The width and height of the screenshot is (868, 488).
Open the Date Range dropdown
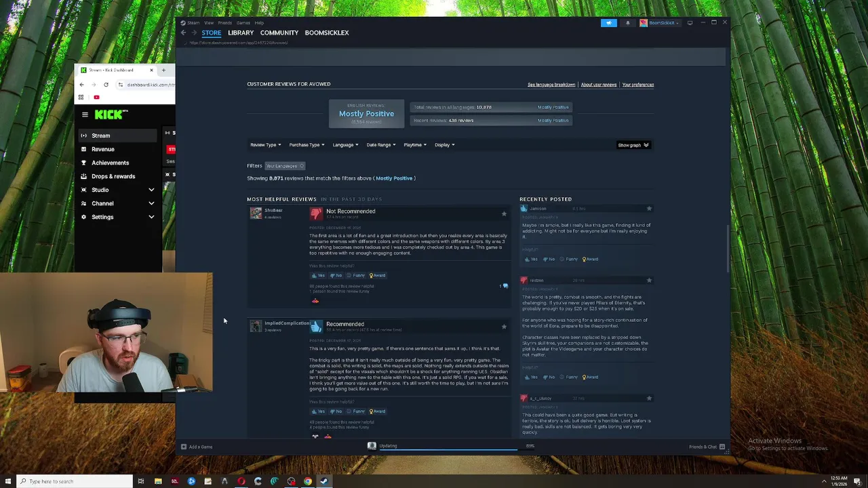tap(381, 144)
